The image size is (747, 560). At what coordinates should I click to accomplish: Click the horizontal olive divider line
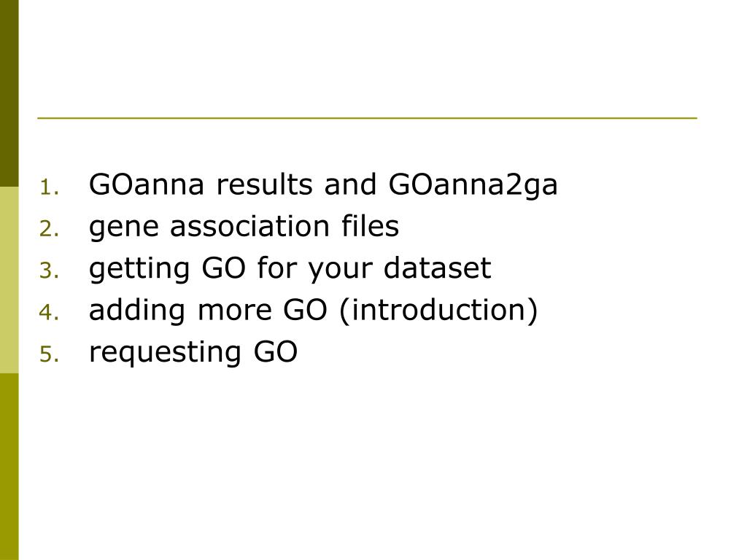tap(367, 117)
